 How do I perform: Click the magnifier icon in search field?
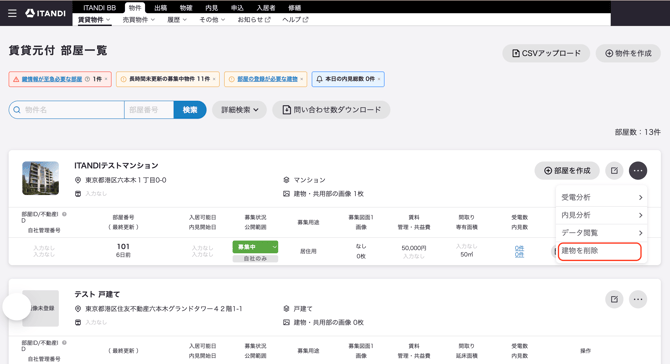point(17,110)
